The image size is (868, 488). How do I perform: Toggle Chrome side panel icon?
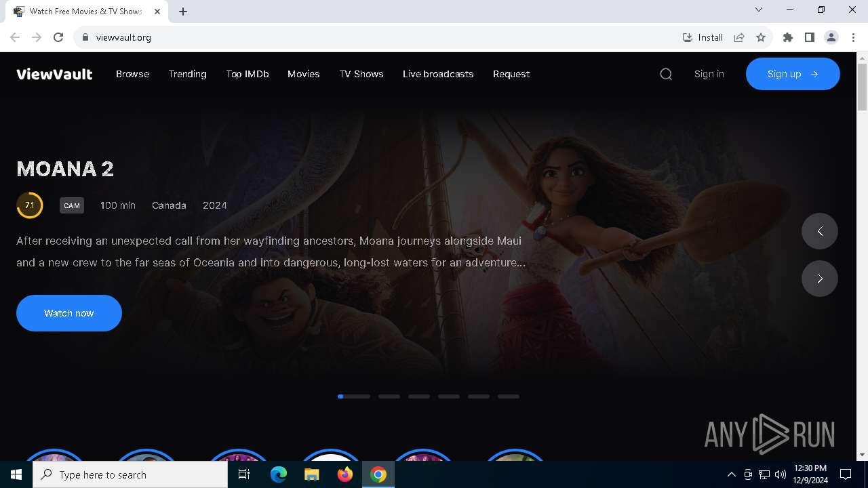point(810,37)
